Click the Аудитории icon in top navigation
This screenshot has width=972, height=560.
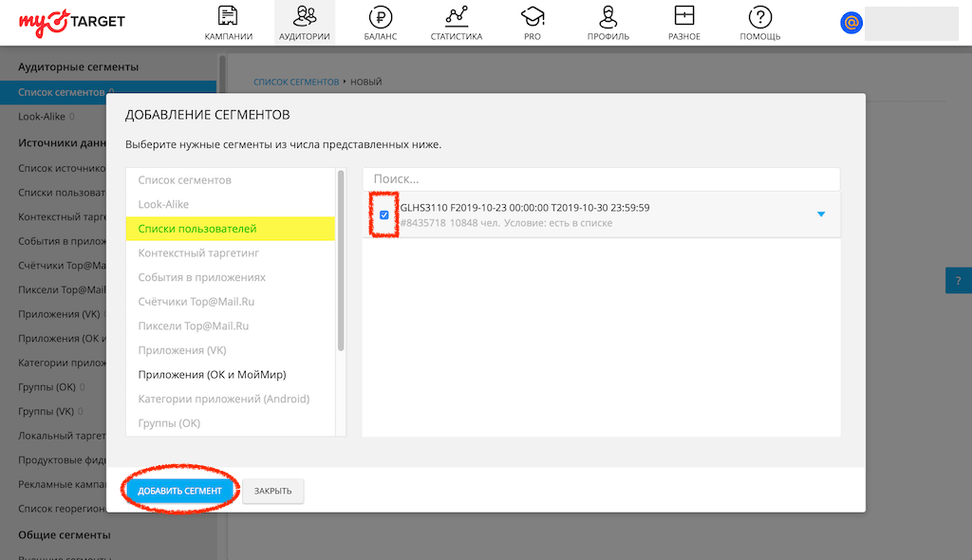coord(305,16)
